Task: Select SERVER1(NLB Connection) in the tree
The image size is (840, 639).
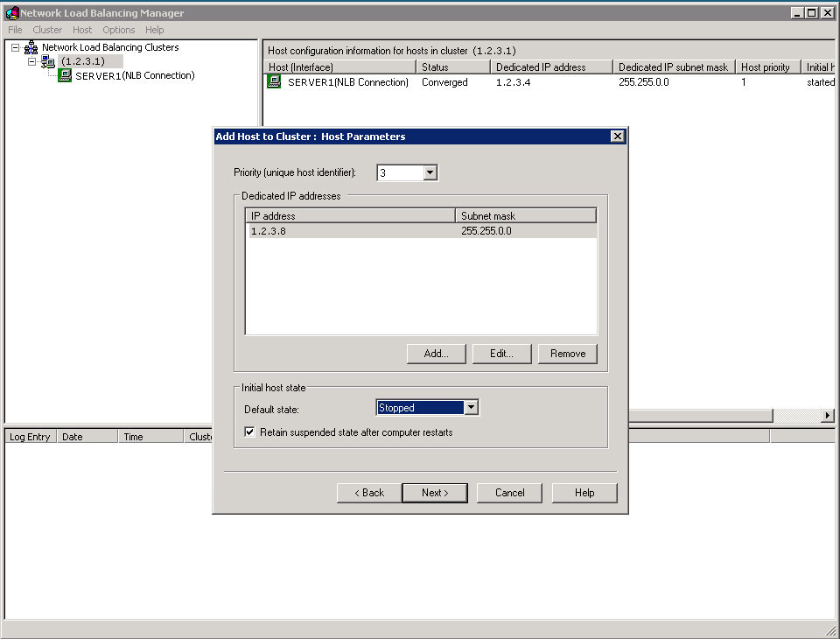Action: tap(135, 75)
